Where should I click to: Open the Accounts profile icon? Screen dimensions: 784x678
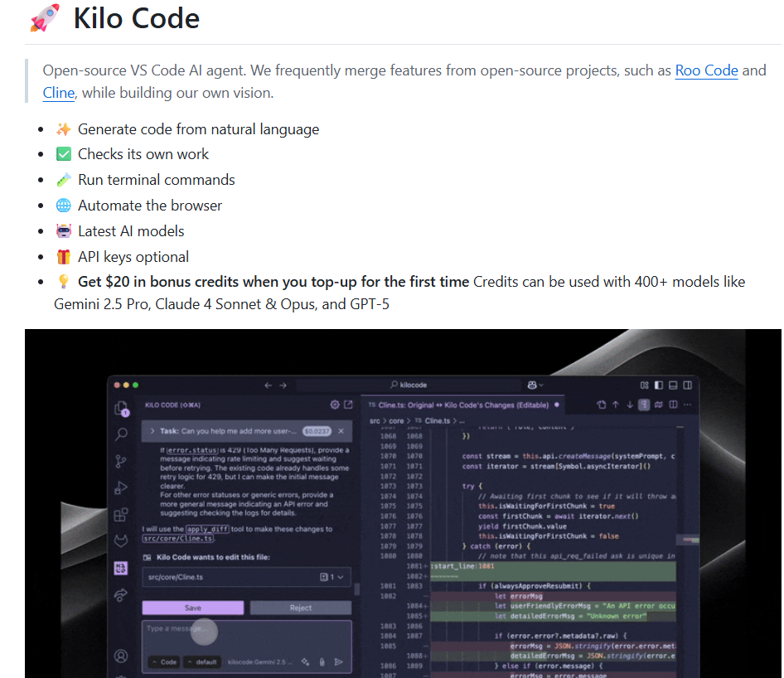(121, 656)
